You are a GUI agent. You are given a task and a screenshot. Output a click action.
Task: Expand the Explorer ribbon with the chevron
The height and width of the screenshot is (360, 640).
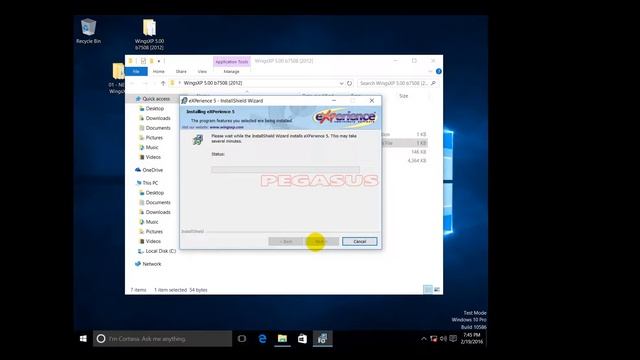coord(430,71)
